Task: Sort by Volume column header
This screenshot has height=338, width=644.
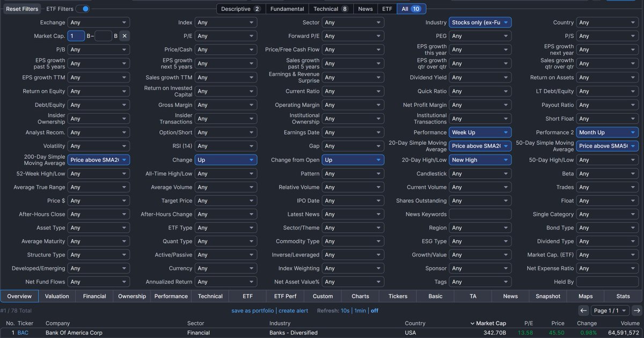Action: pyautogui.click(x=631, y=324)
